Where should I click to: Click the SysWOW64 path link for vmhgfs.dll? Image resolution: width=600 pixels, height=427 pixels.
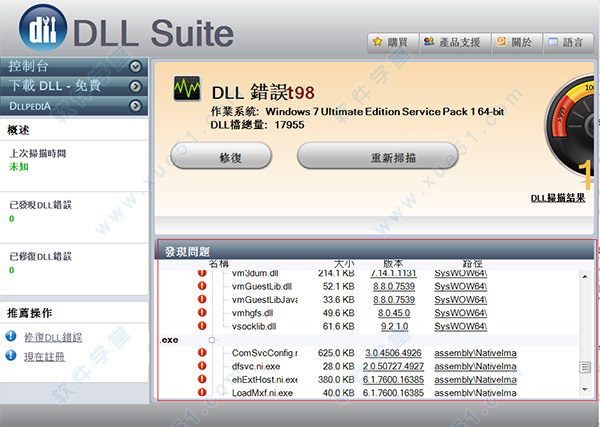(458, 312)
